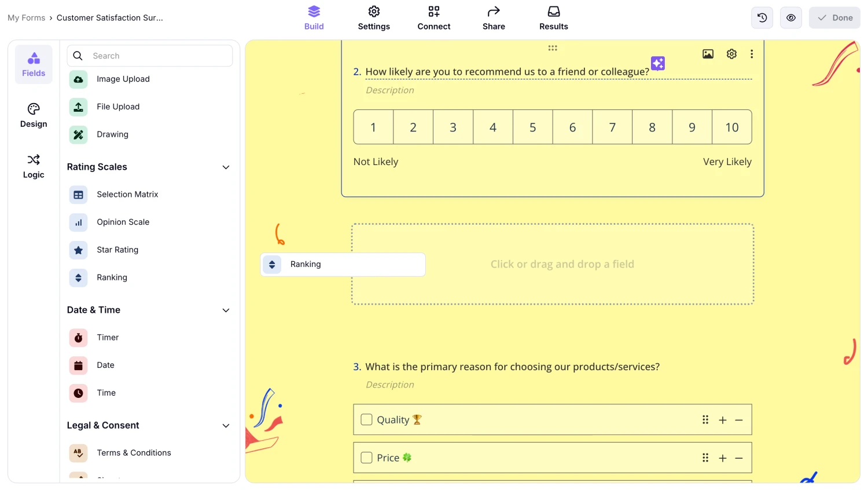Navigate back via My Forms breadcrumb
Image resolution: width=868 pixels, height=490 pixels.
click(x=26, y=17)
